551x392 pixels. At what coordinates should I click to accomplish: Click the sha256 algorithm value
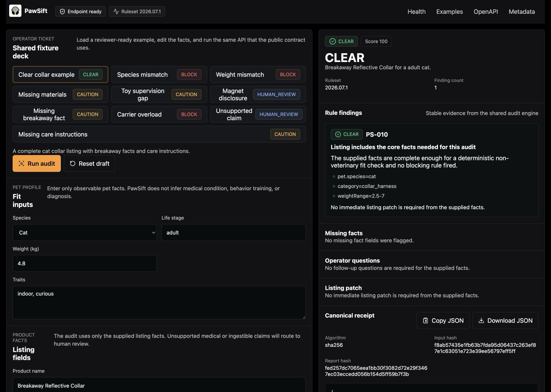click(334, 345)
